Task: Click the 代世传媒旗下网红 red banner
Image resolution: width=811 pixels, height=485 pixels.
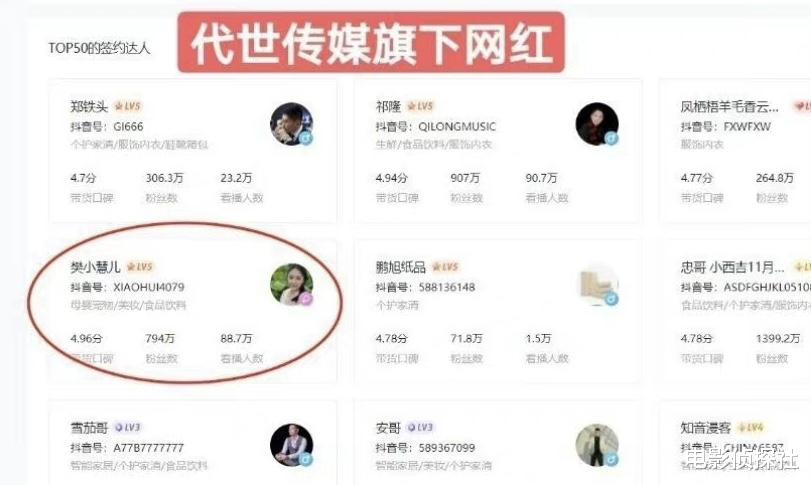Action: (371, 42)
